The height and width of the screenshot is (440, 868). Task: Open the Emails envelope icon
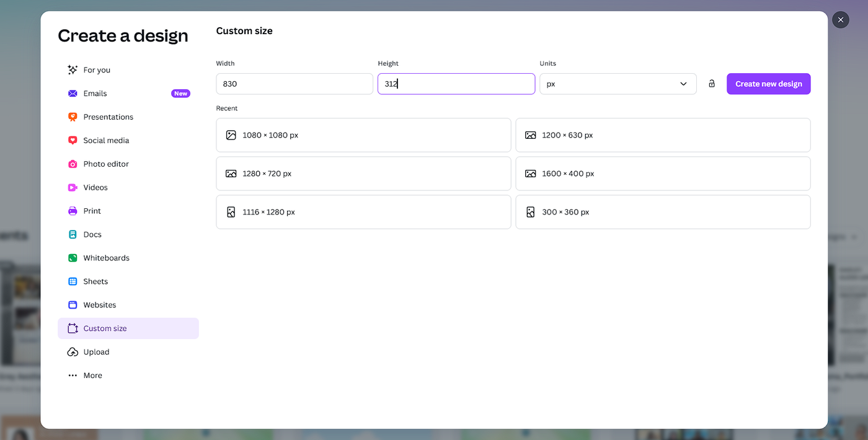point(73,94)
